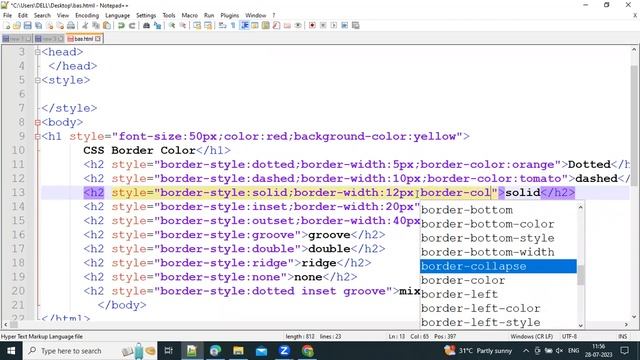
Task: Click the Zoom Out toolbar icon
Action: click(x=183, y=25)
